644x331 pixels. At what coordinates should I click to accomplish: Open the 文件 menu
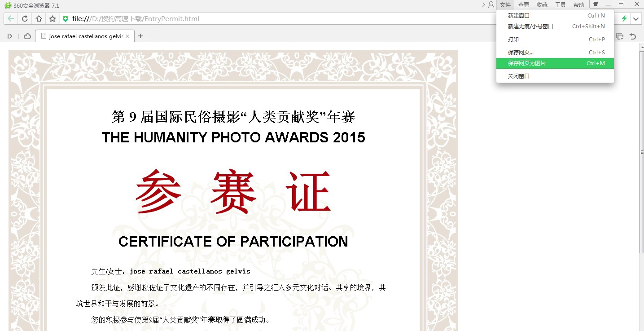click(506, 5)
